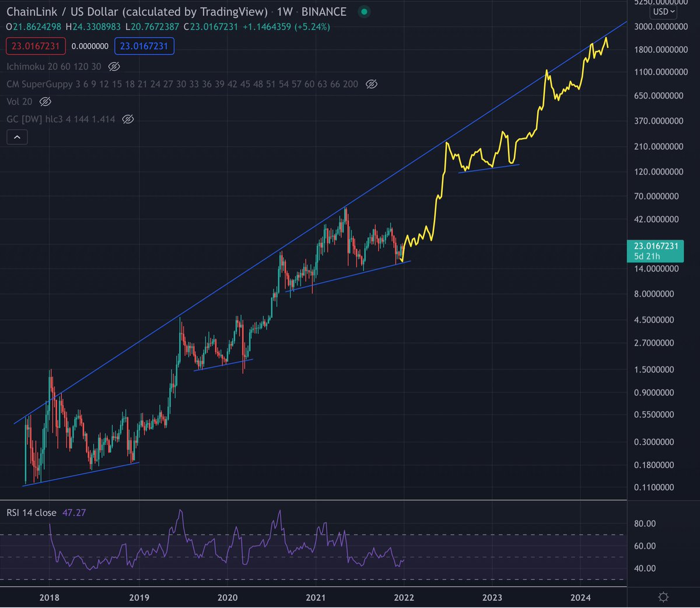Viewport: 700px width, 608px height.
Task: Click the current price tag on the price scale
Action: click(654, 247)
